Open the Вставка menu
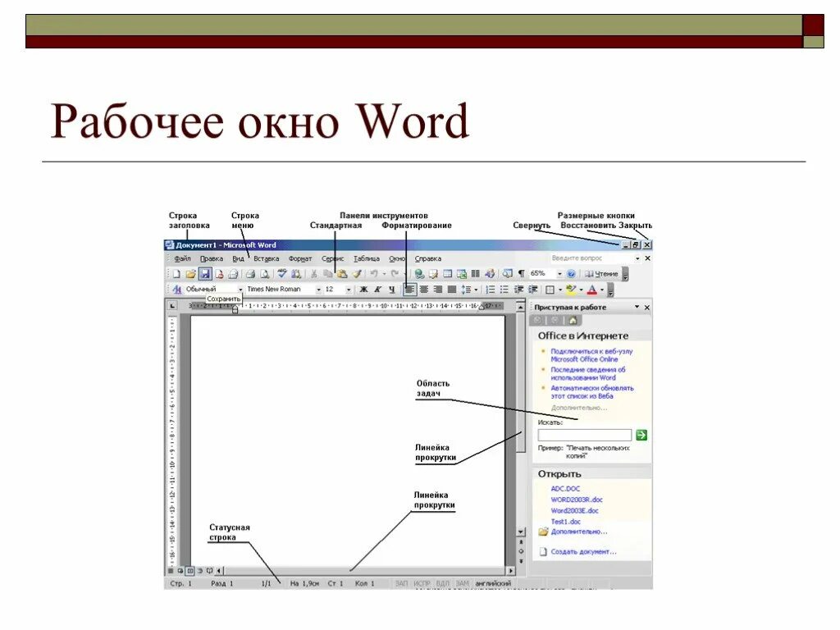 point(267,258)
